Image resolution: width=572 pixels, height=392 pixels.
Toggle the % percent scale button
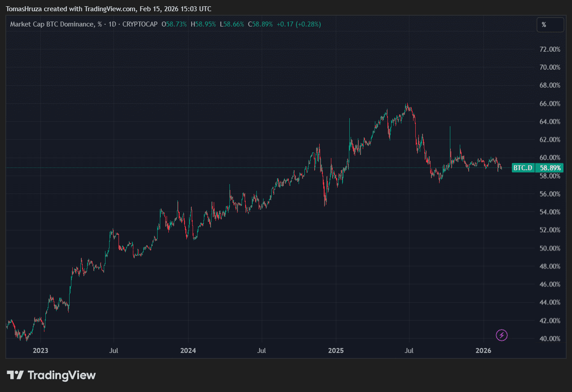tap(550, 25)
